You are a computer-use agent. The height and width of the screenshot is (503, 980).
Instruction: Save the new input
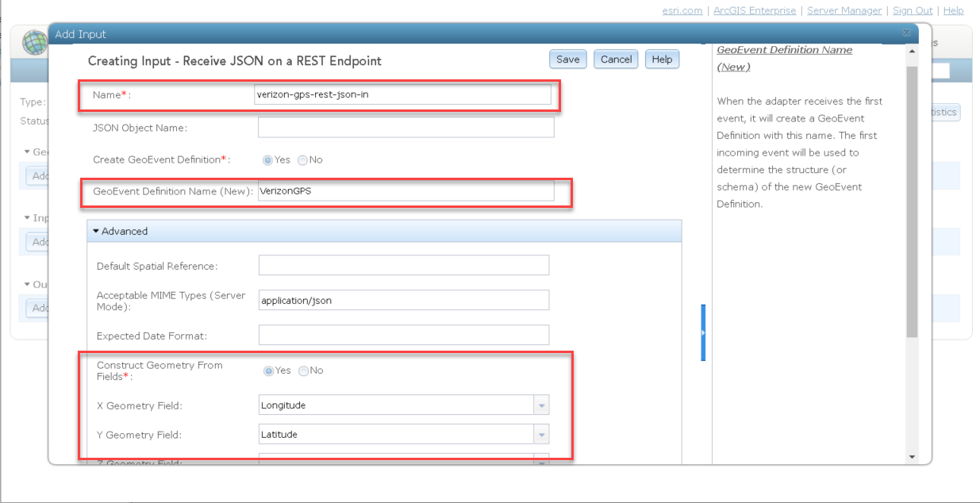click(x=567, y=60)
